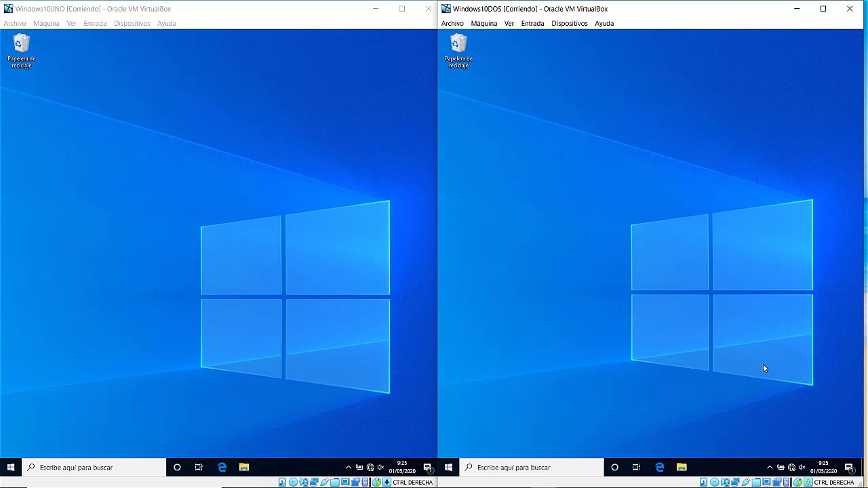868x488 pixels.
Task: Open Task View in Windows10DOS taskbar
Action: click(x=636, y=467)
